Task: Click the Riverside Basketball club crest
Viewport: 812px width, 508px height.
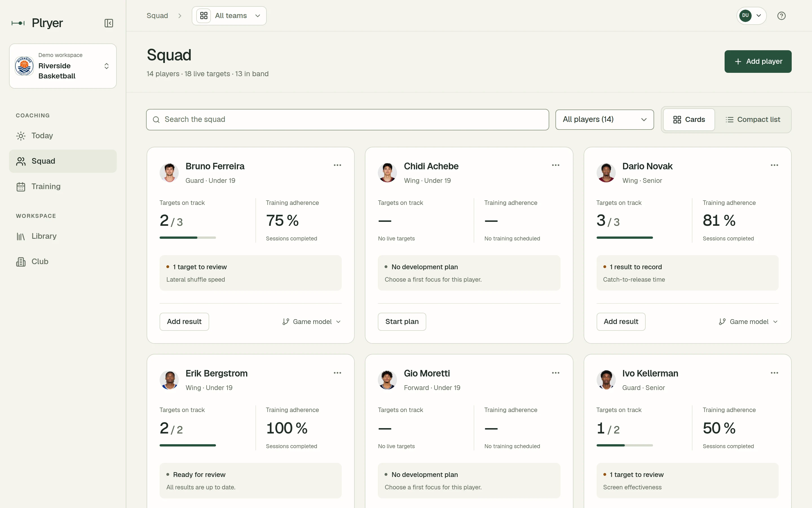Action: click(24, 66)
